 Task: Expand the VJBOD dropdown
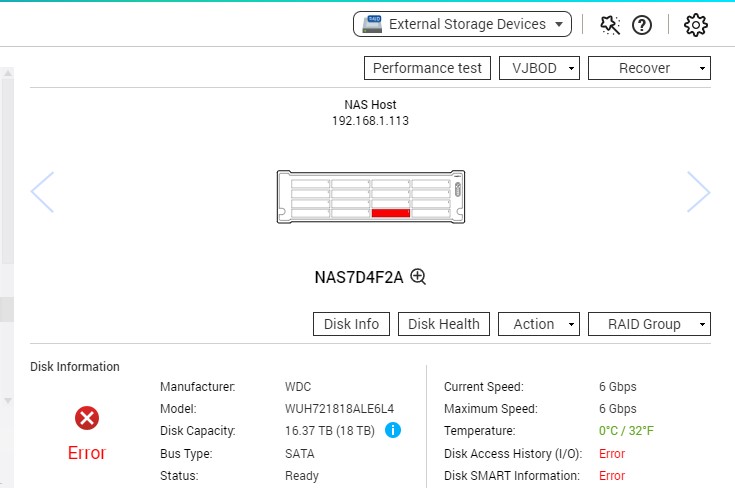coord(539,68)
